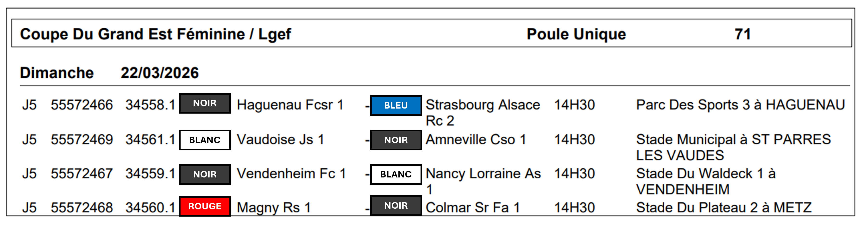
Task: Click the BLANC badge beside Vaudoise Js 1
Action: click(x=205, y=140)
